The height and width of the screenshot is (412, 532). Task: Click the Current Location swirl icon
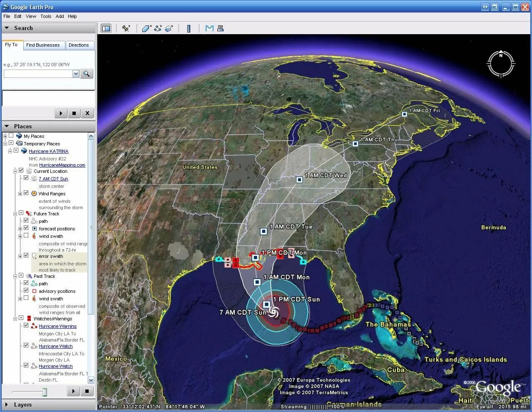click(x=29, y=171)
